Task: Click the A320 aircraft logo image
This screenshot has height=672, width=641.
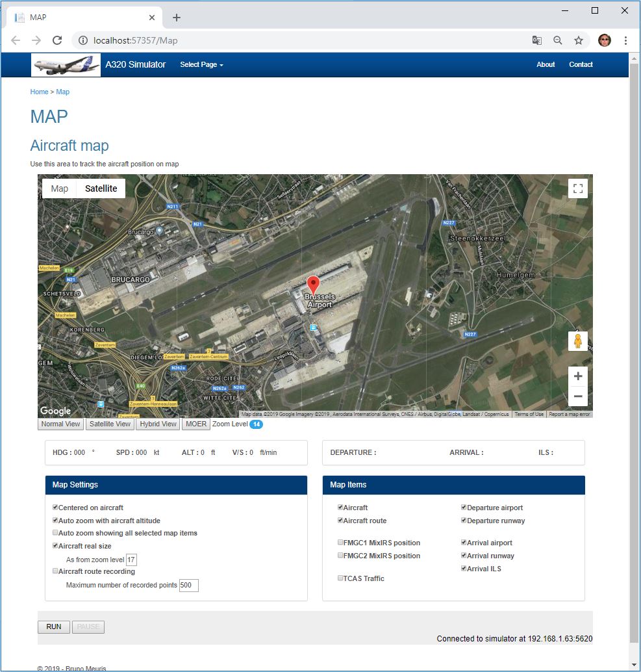Action: 66,65
